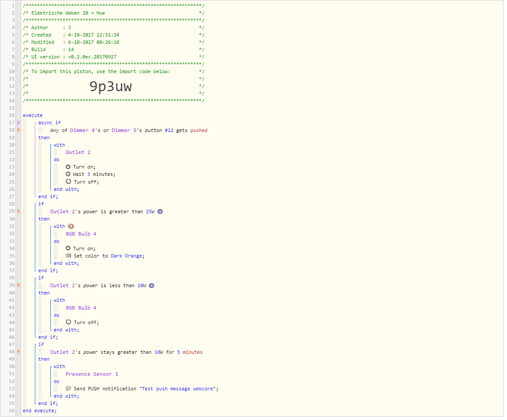Click the async if statement
This screenshot has height=420, width=507.
tap(49, 123)
